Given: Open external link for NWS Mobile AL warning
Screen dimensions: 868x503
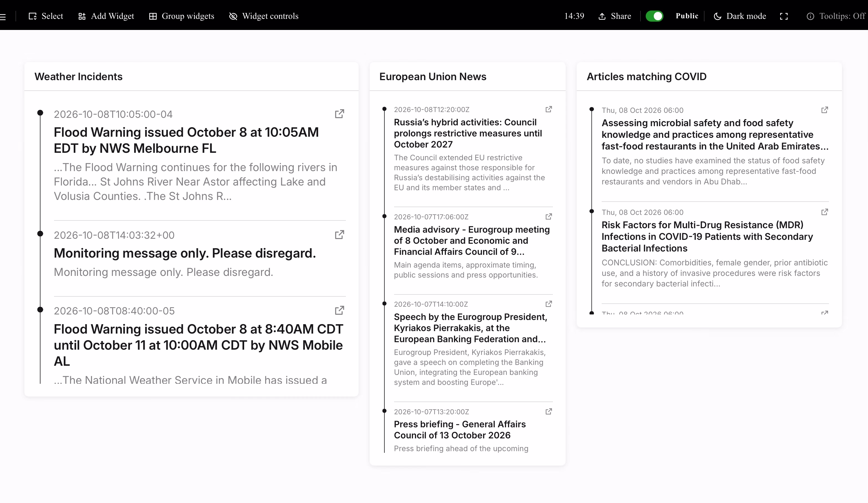Looking at the screenshot, I should (x=339, y=310).
